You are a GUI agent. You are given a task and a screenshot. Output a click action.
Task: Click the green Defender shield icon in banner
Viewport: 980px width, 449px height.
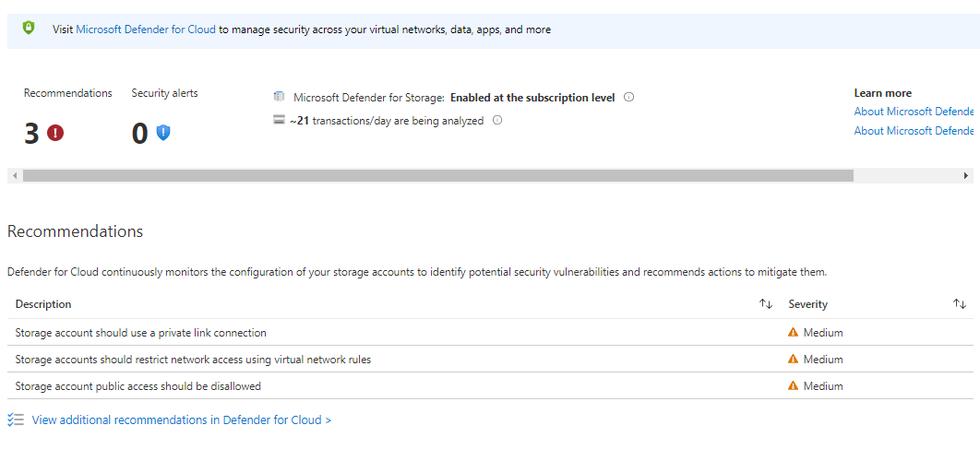click(x=29, y=29)
